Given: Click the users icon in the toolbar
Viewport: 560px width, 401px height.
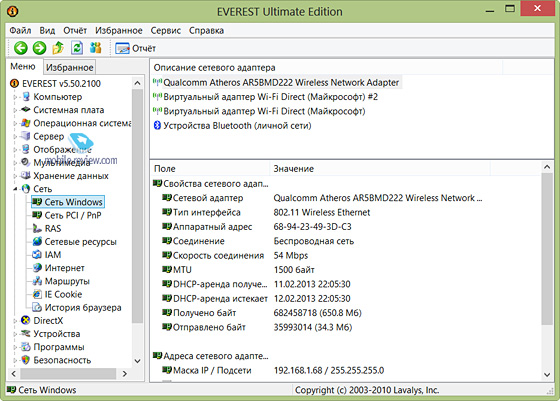Looking at the screenshot, I should coord(95,48).
